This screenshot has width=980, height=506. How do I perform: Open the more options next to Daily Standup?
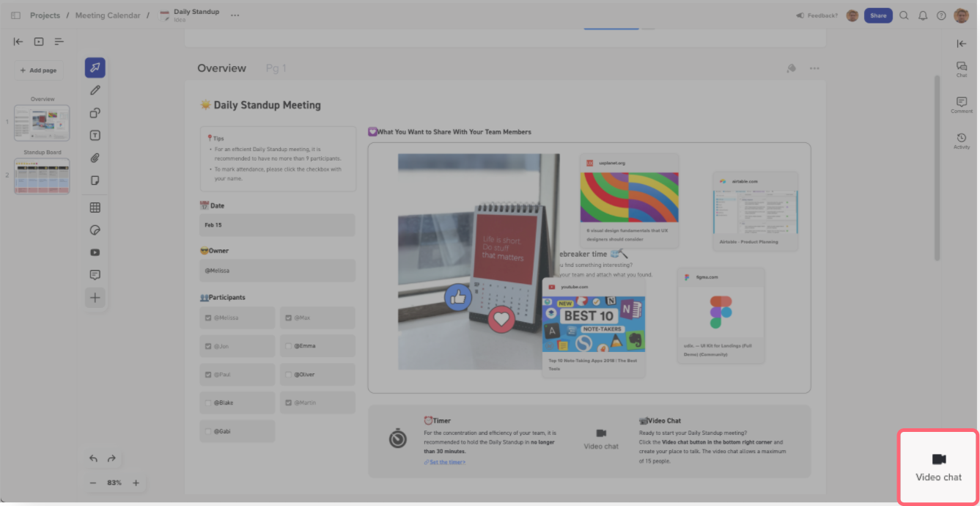click(x=235, y=15)
